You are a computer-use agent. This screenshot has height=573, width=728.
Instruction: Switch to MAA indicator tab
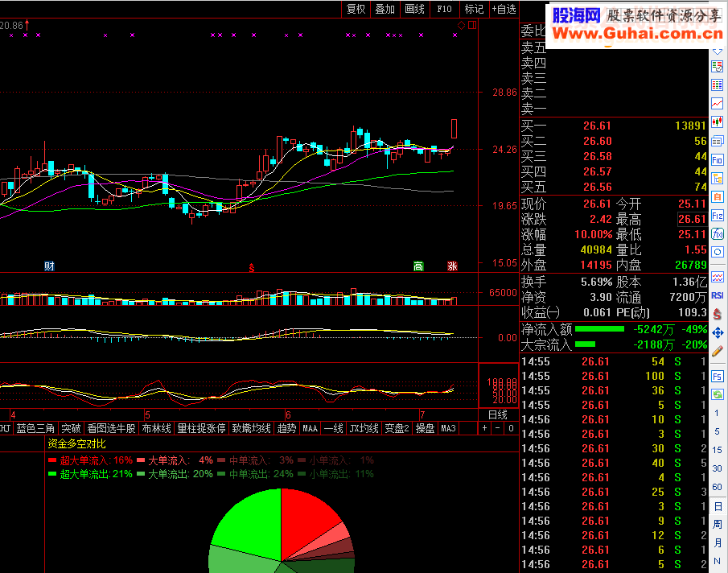pyautogui.click(x=311, y=428)
